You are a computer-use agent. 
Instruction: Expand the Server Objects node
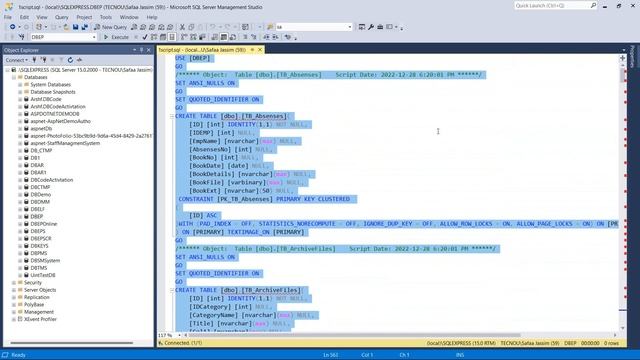coord(13,290)
